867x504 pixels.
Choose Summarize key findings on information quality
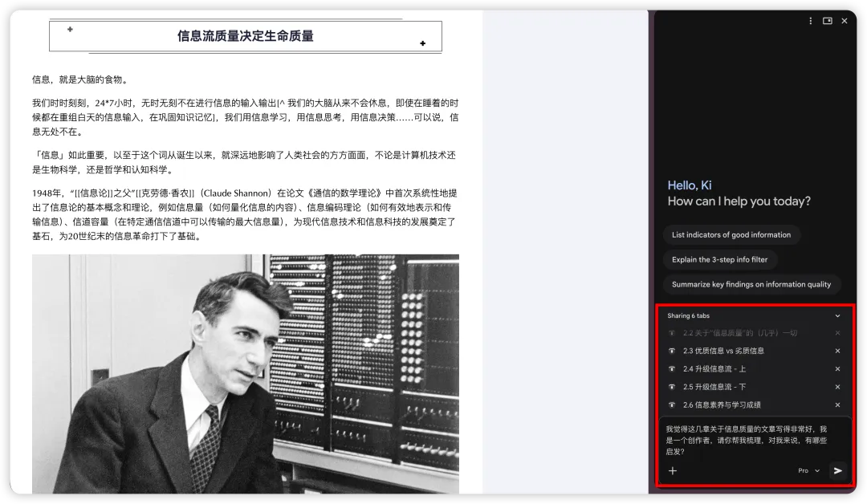(x=751, y=285)
